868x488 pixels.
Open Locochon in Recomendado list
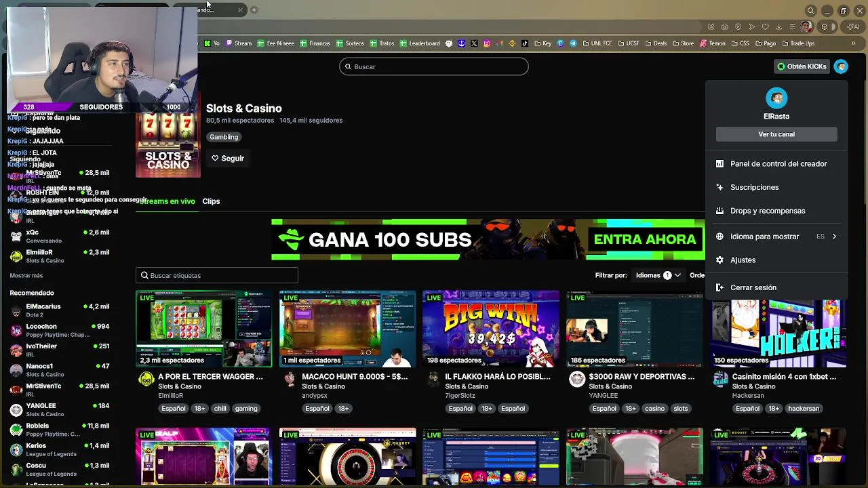[60, 330]
